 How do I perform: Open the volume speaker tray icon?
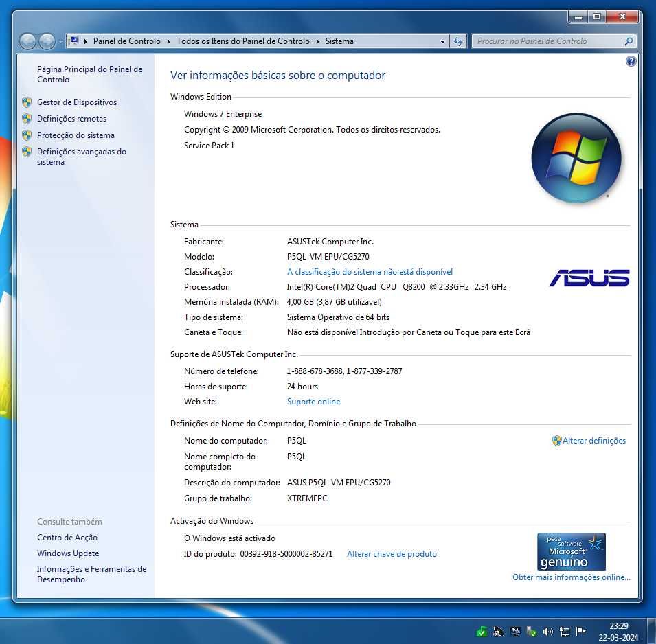pyautogui.click(x=547, y=632)
